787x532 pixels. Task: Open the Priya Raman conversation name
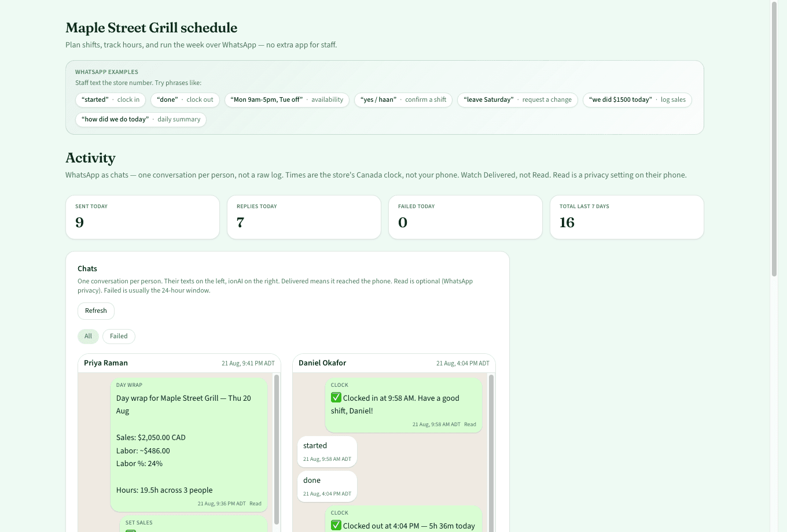tap(106, 363)
